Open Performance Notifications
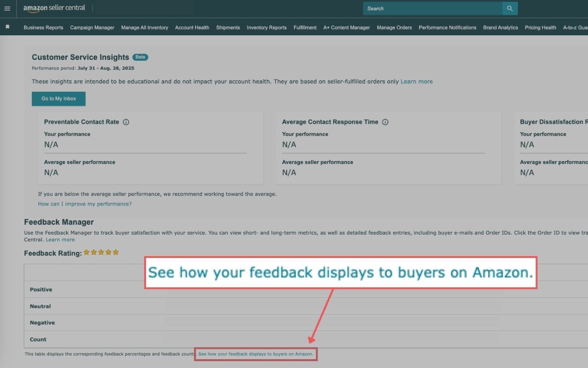The height and width of the screenshot is (368, 588). [x=447, y=27]
